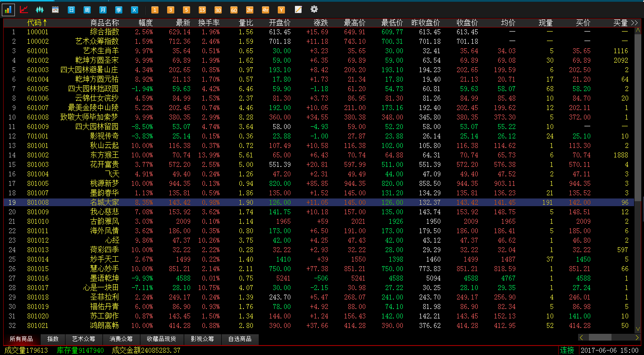
Task: Select the daily (日) period icon
Action: (71, 9)
